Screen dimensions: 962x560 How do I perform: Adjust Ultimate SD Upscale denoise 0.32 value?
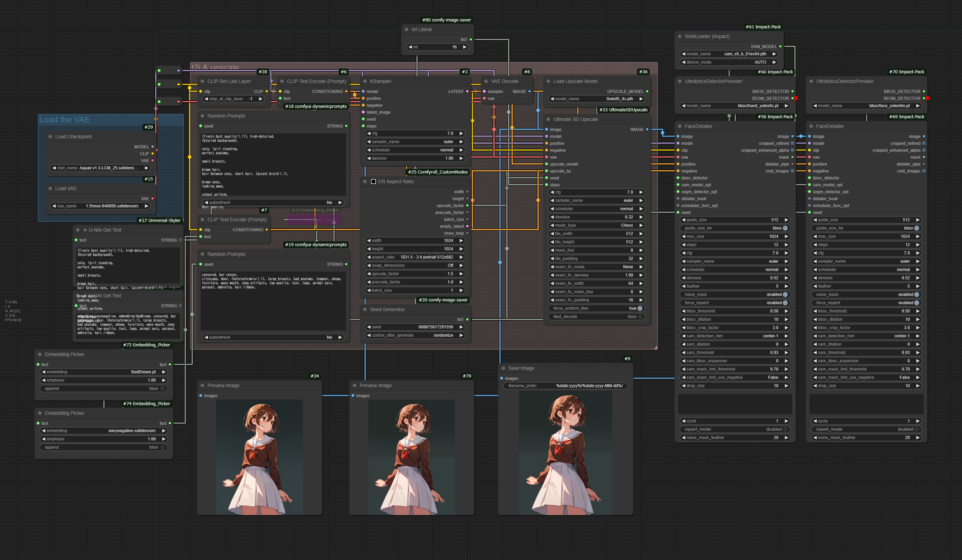597,217
